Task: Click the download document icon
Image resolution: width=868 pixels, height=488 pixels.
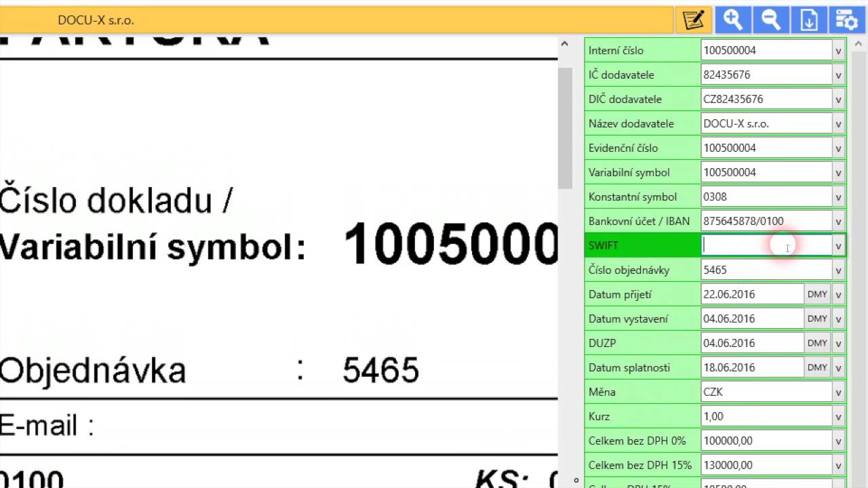Action: point(809,20)
